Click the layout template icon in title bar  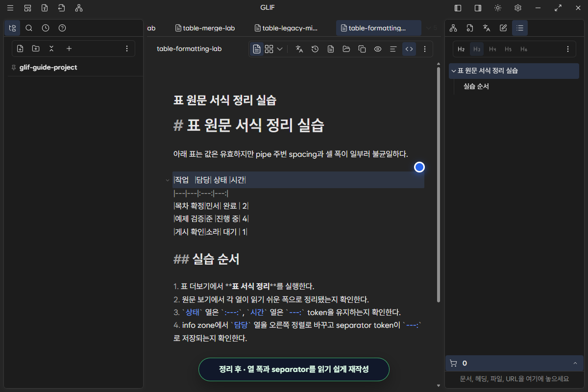pos(27,8)
